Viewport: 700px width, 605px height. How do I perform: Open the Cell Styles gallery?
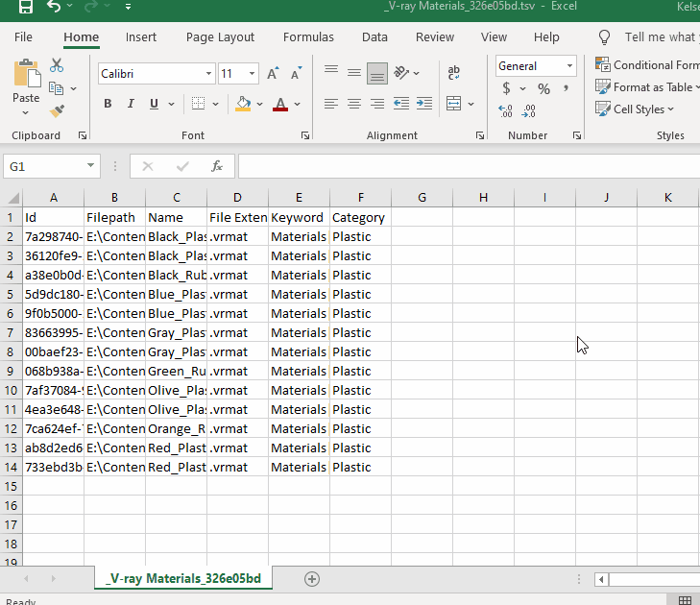[638, 109]
